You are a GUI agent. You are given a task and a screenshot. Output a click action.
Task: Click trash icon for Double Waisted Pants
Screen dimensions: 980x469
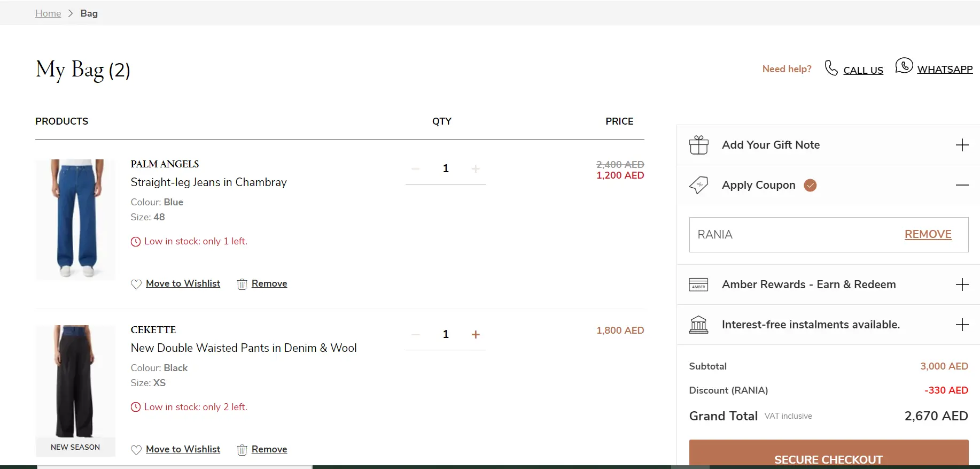pos(242,450)
